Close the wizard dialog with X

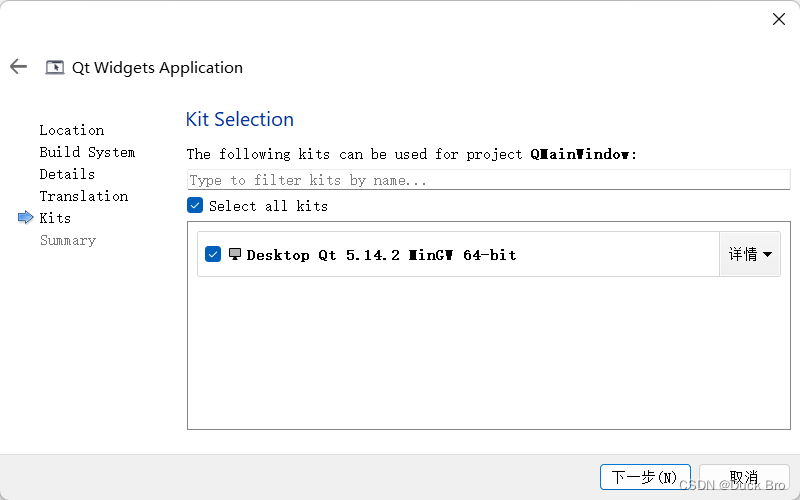(779, 19)
